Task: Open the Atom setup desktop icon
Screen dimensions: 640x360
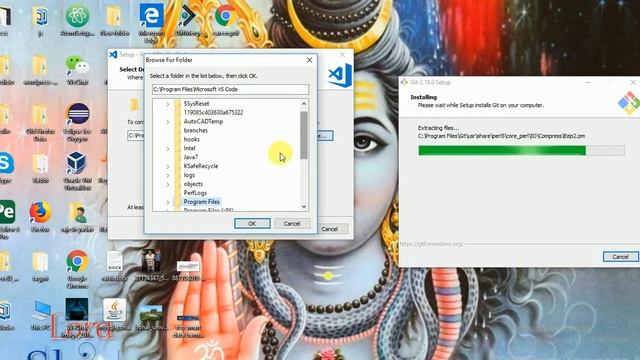Action: 77,17
